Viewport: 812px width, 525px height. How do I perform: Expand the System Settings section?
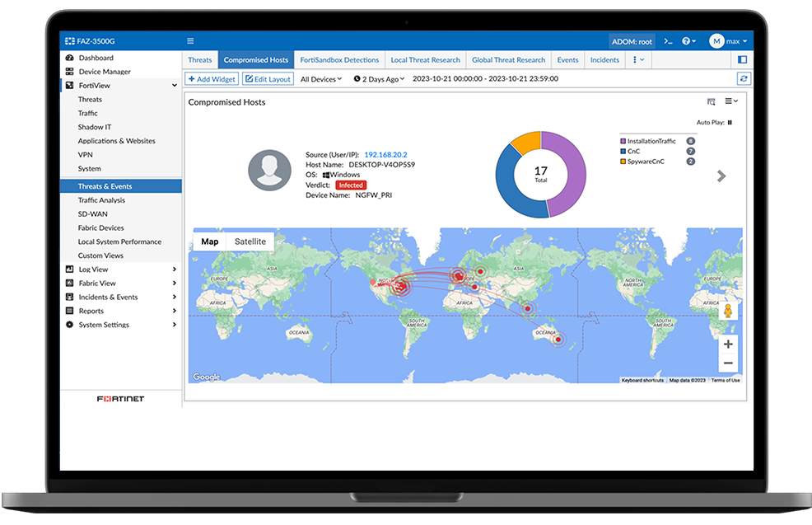pyautogui.click(x=174, y=325)
